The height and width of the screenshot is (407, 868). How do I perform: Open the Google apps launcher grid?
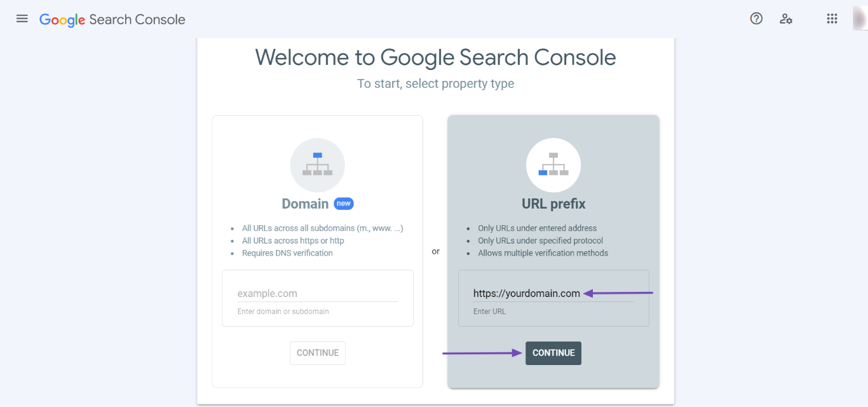832,18
